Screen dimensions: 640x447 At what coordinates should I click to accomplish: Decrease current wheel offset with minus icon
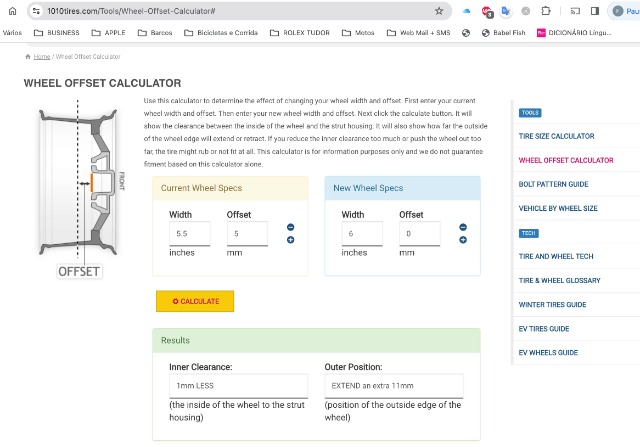click(290, 227)
